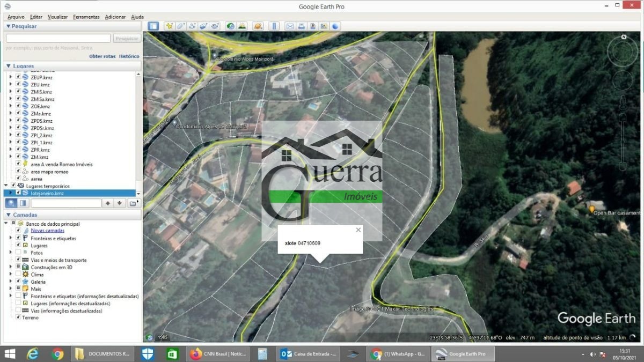Show the ruler measurement tool
This screenshot has height=362, width=644.
coord(274,26)
